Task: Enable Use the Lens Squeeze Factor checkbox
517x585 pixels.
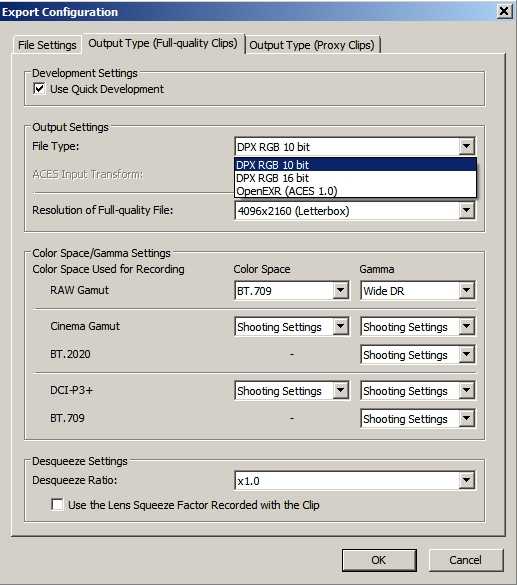Action: click(57, 504)
